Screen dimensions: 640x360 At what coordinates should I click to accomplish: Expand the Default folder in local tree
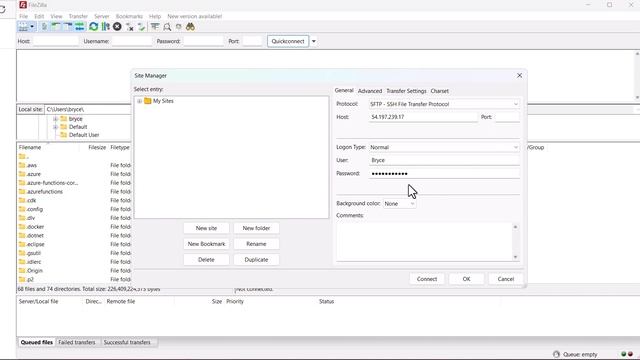pos(56,127)
